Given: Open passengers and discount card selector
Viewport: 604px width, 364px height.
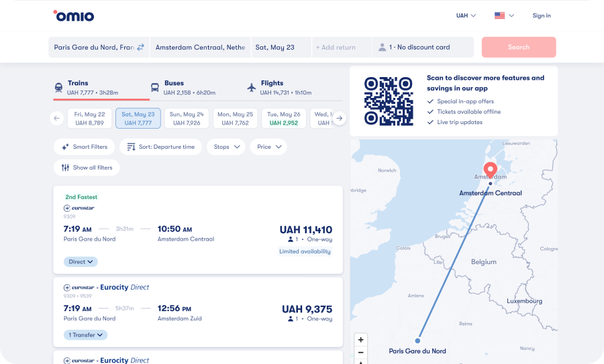Looking at the screenshot, I should point(423,47).
